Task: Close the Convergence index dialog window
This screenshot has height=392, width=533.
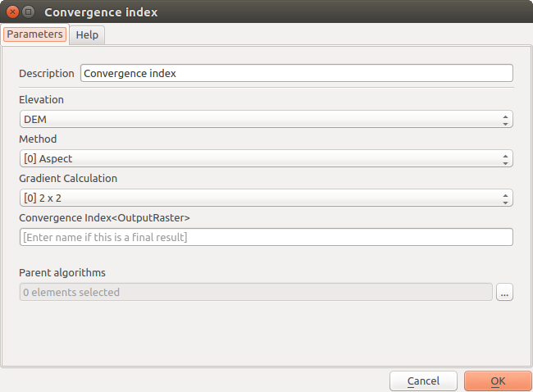Action: click(12, 12)
